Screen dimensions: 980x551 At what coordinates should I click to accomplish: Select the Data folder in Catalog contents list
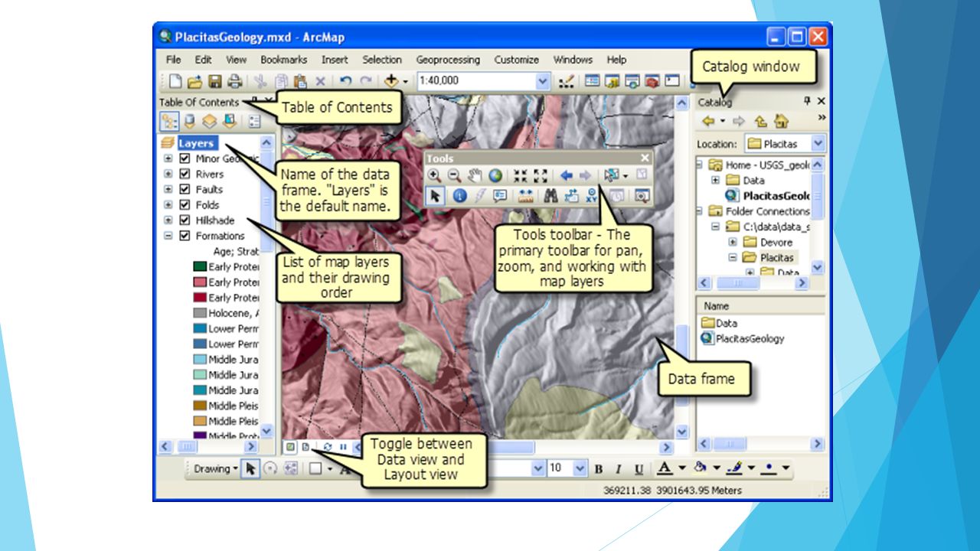point(720,323)
